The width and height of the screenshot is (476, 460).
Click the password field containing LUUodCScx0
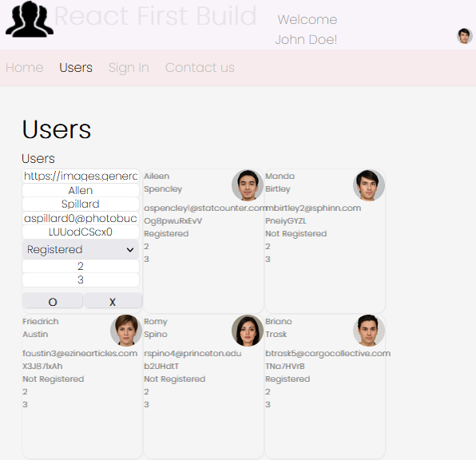click(81, 232)
